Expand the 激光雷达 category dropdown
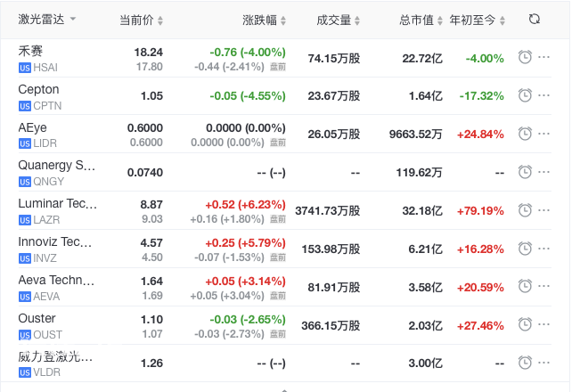Viewport: 580px width, 392px height. [47, 20]
